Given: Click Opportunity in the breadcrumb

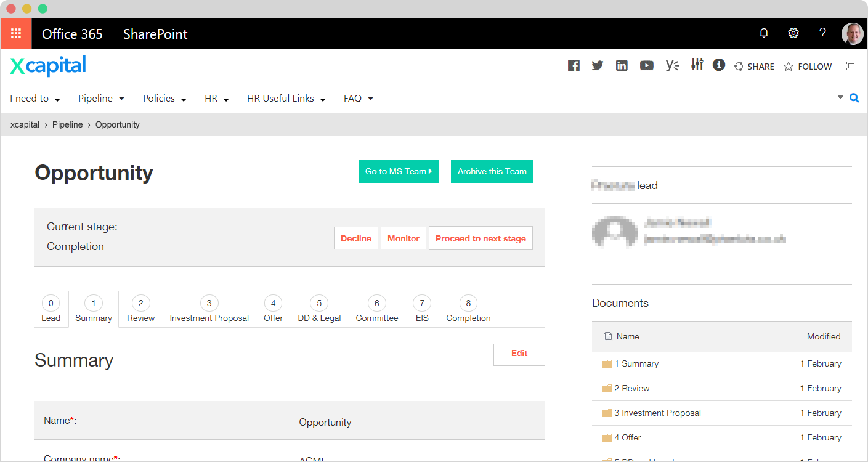Looking at the screenshot, I should [x=118, y=124].
